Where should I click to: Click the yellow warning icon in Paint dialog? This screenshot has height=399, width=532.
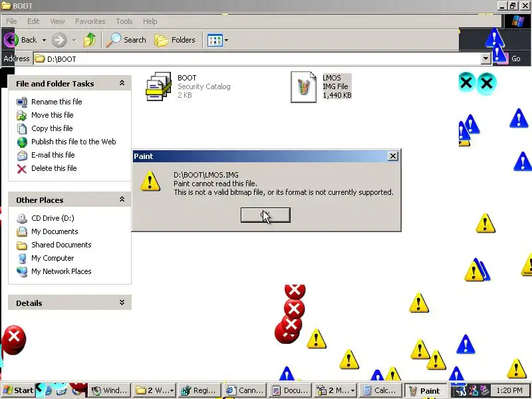150,181
